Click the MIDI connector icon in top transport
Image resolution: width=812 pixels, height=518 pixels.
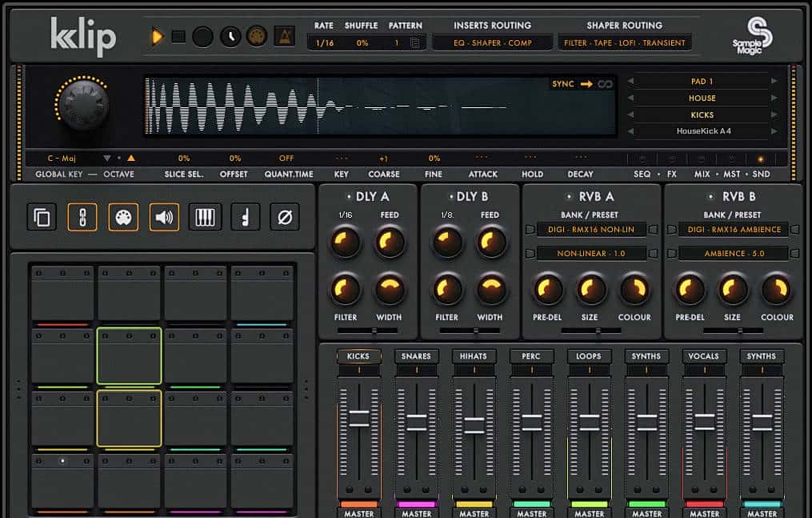pyautogui.click(x=256, y=37)
